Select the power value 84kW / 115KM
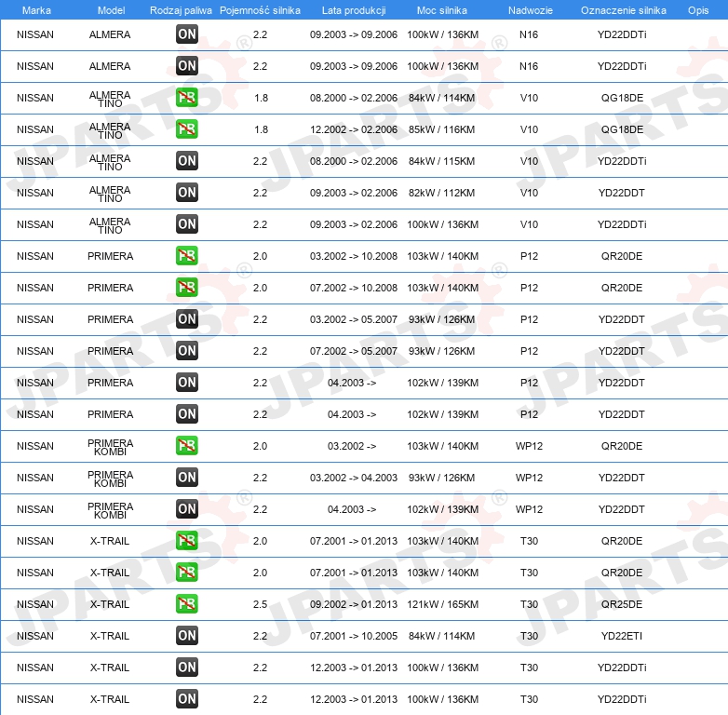This screenshot has height=715, width=728. click(x=441, y=161)
